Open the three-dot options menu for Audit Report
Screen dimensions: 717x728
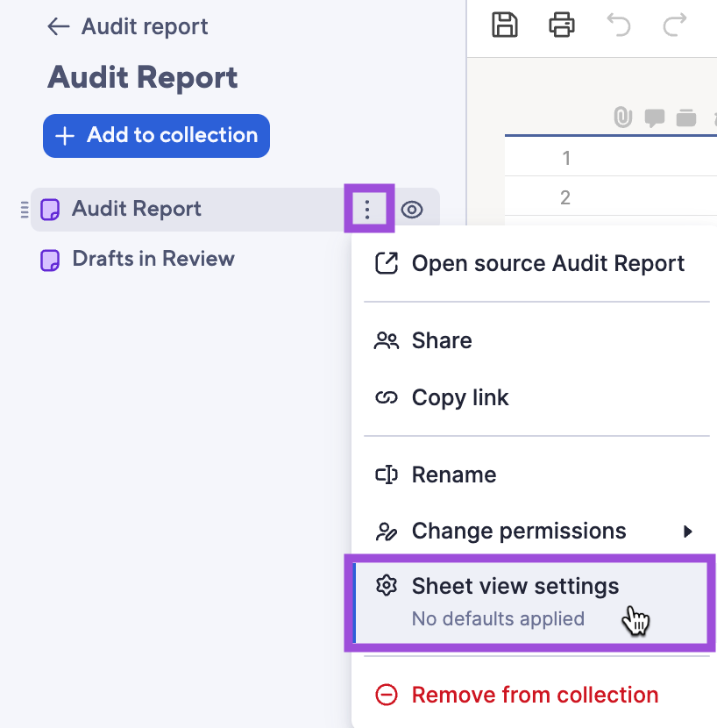click(369, 209)
